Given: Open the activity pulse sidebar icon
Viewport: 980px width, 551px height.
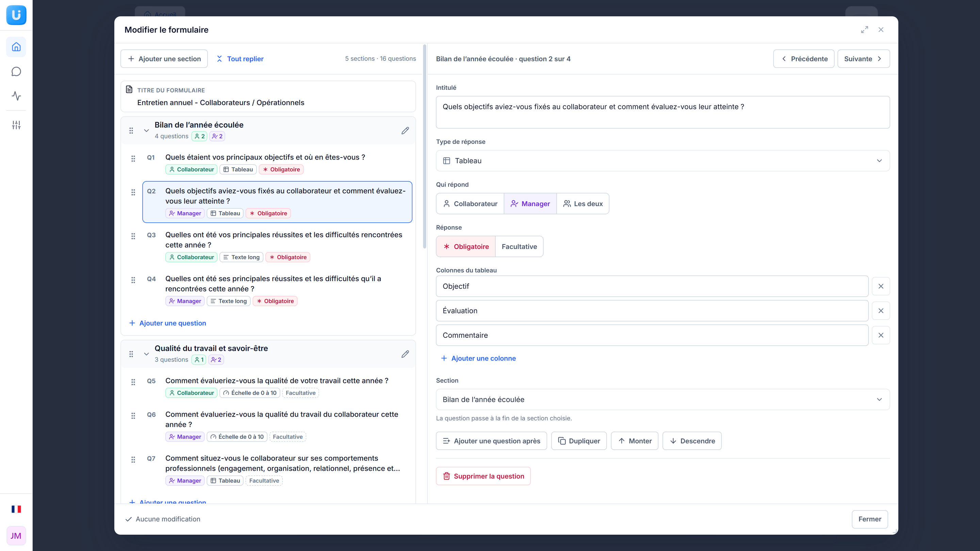Looking at the screenshot, I should [16, 96].
